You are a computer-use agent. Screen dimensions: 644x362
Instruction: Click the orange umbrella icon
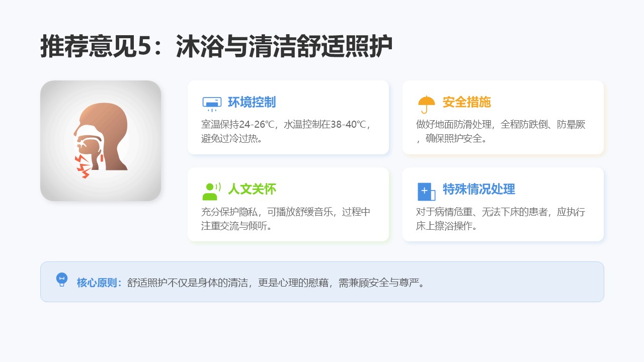click(x=427, y=104)
